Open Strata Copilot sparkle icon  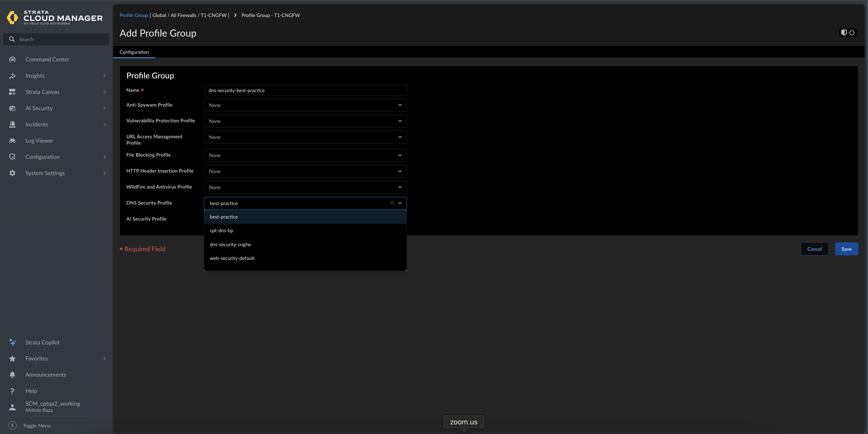(x=12, y=342)
